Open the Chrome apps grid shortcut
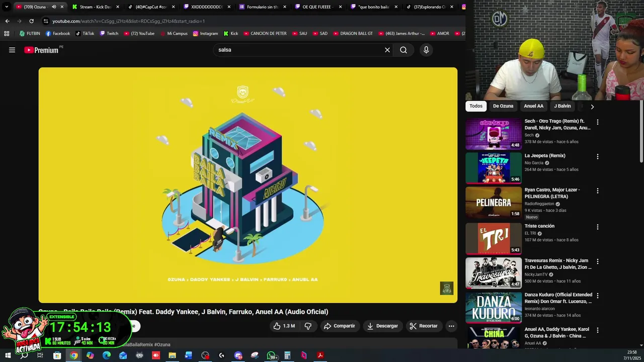Viewport: 644px width, 362px height. click(x=7, y=34)
